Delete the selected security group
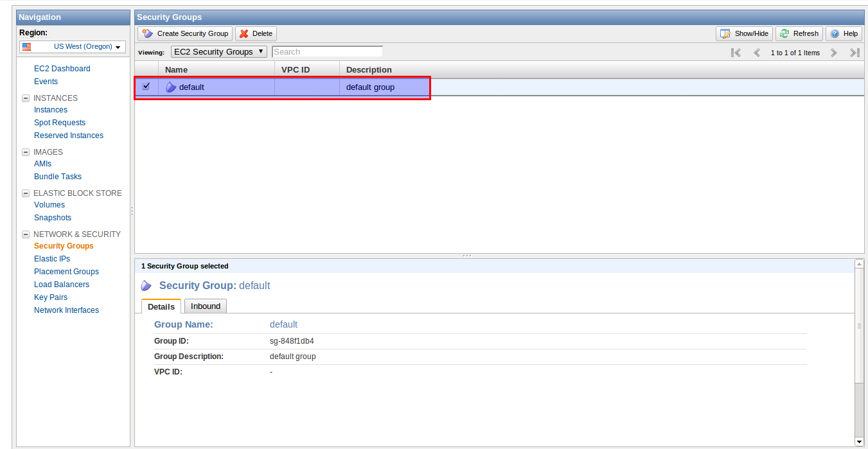This screenshot has width=868, height=449. click(x=256, y=33)
